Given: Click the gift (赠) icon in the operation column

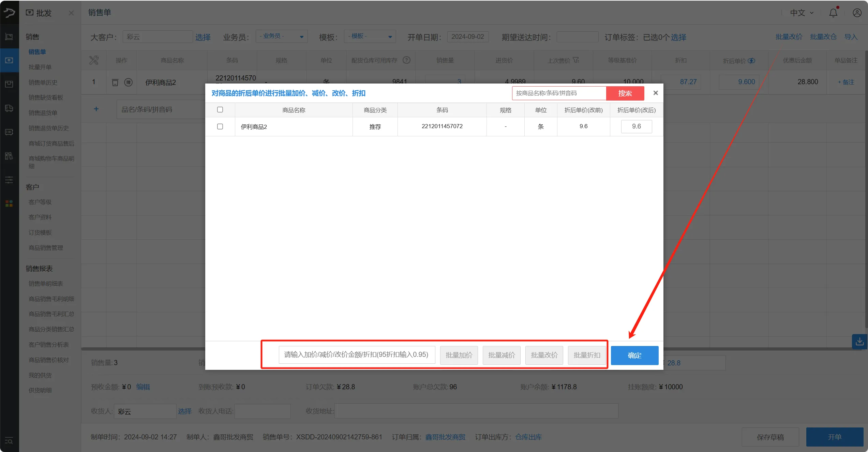Looking at the screenshot, I should pyautogui.click(x=129, y=82).
